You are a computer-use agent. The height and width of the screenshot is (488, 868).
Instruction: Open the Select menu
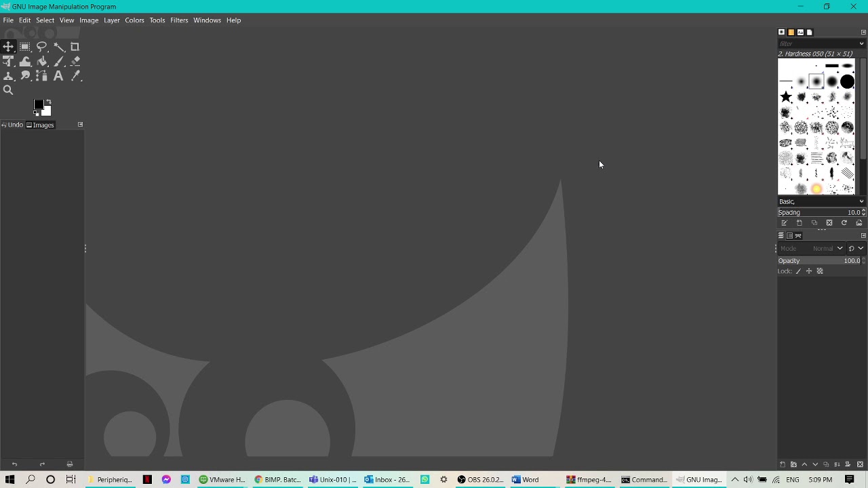tap(45, 20)
